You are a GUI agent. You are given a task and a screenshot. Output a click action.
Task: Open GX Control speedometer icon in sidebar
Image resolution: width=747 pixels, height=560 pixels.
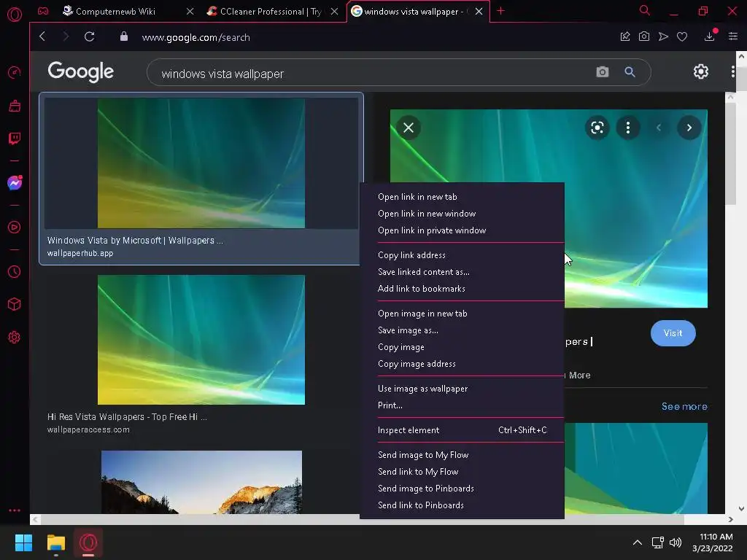(x=15, y=72)
